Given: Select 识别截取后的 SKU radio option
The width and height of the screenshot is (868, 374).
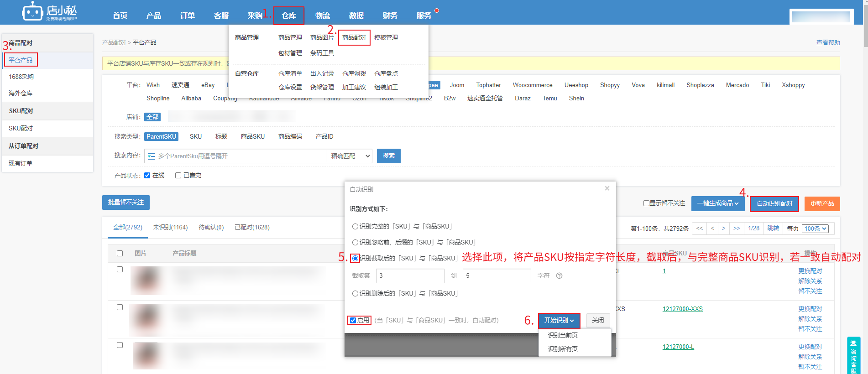Looking at the screenshot, I should [x=355, y=259].
